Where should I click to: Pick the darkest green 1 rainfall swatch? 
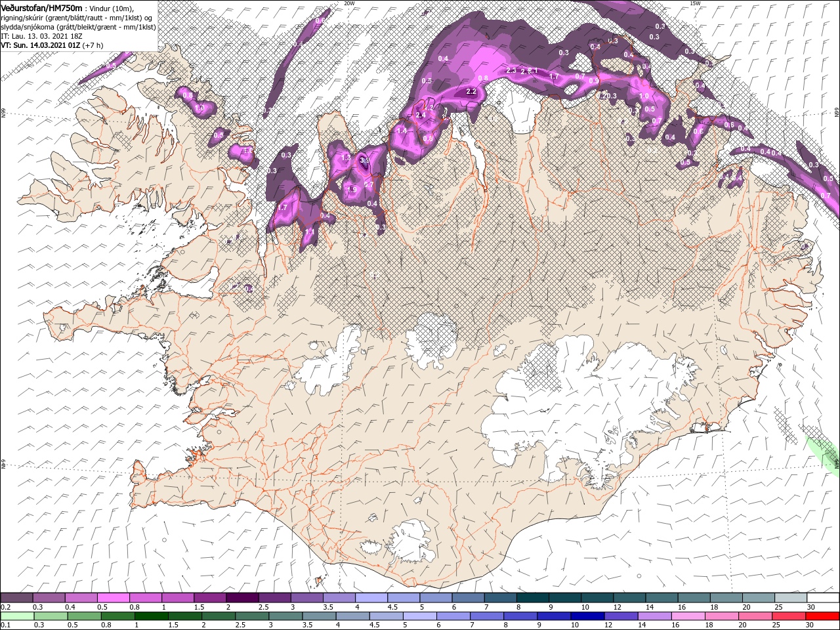tap(151, 616)
